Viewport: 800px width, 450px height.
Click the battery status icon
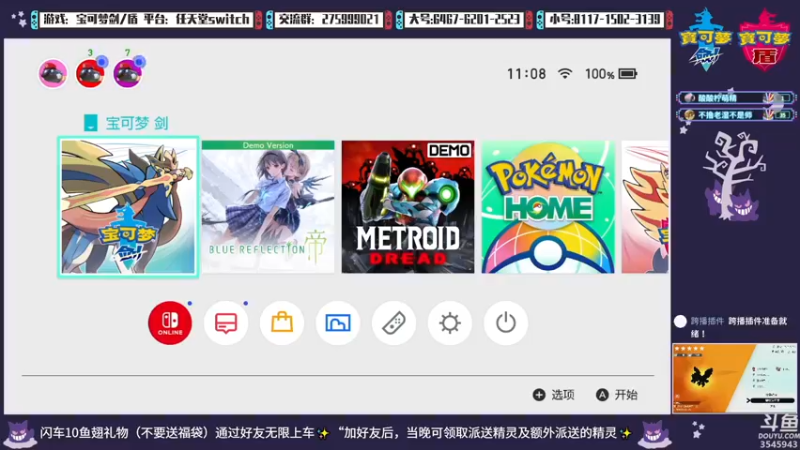point(628,74)
